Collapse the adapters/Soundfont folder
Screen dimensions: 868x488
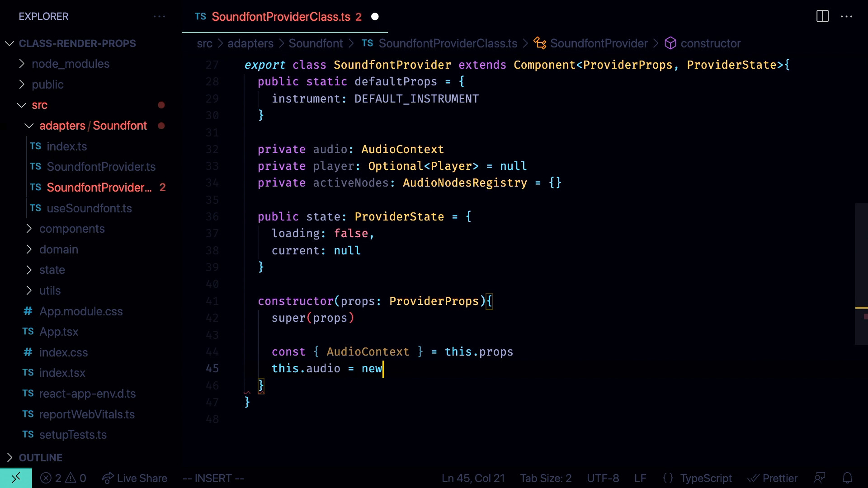click(29, 126)
